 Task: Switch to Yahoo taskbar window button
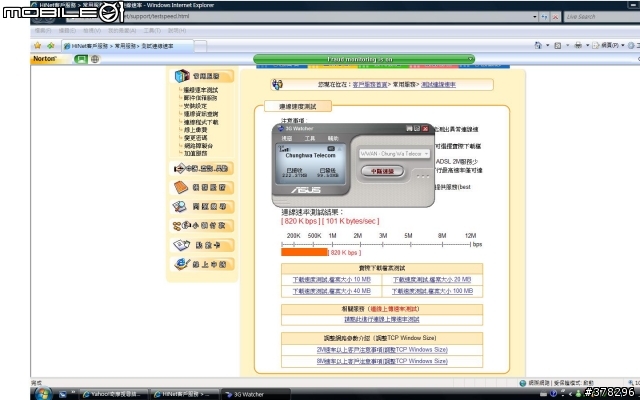tap(113, 394)
